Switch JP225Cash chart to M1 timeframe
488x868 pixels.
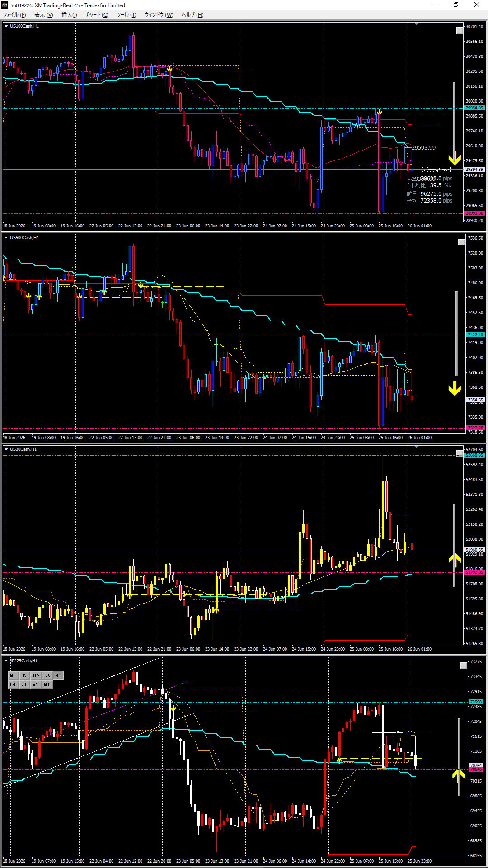tap(13, 675)
